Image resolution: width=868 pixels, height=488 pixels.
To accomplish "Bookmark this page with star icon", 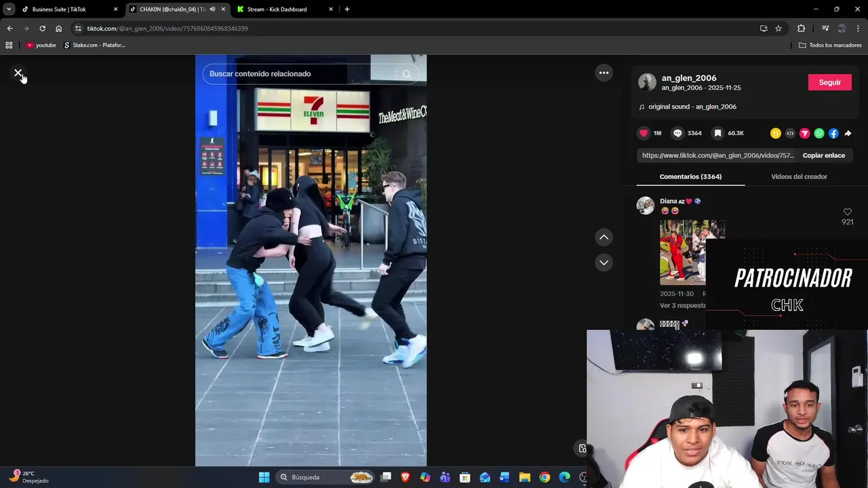I will click(x=778, y=28).
